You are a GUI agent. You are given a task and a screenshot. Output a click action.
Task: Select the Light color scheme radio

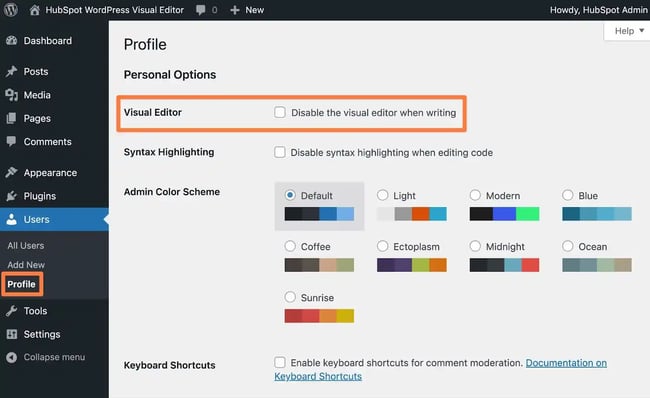(383, 195)
